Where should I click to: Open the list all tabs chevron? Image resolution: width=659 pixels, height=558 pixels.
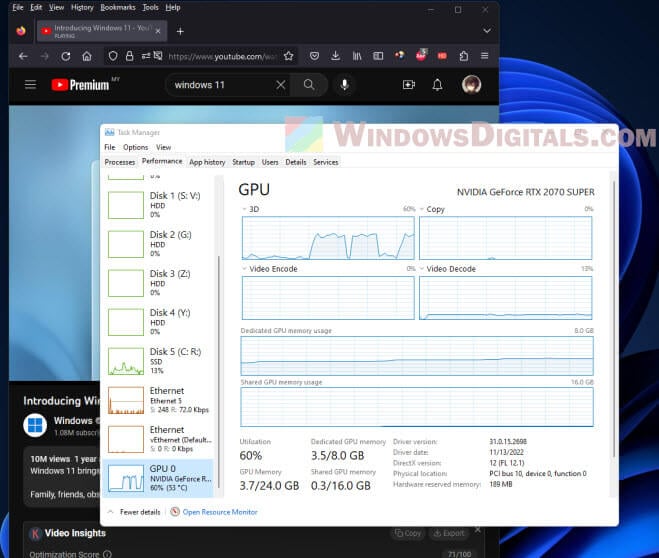487,31
